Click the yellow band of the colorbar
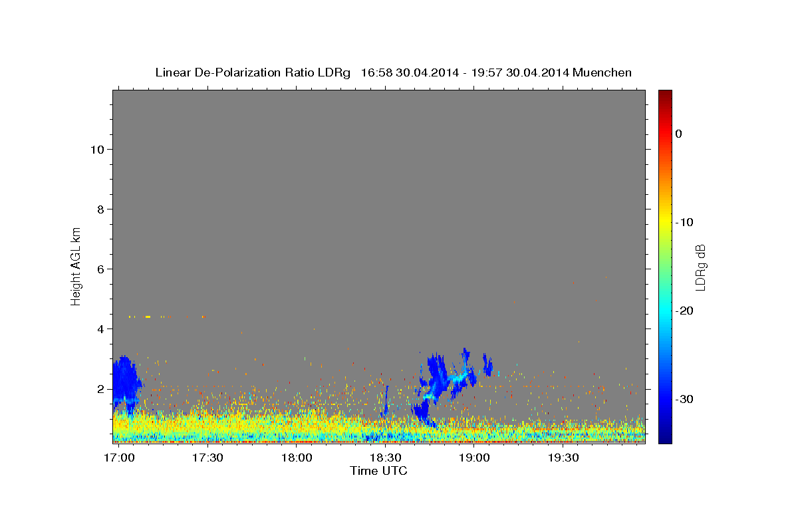The width and height of the screenshot is (798, 532). point(665,223)
